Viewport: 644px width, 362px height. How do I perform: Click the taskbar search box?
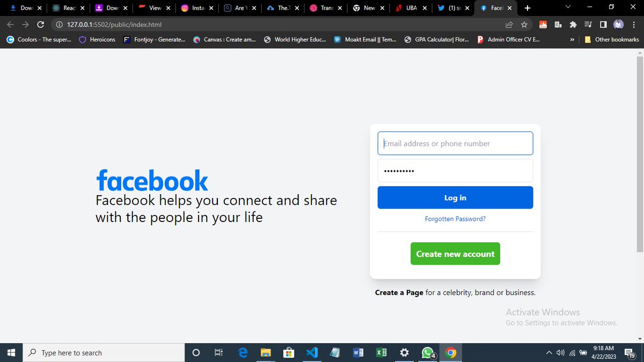(104, 353)
